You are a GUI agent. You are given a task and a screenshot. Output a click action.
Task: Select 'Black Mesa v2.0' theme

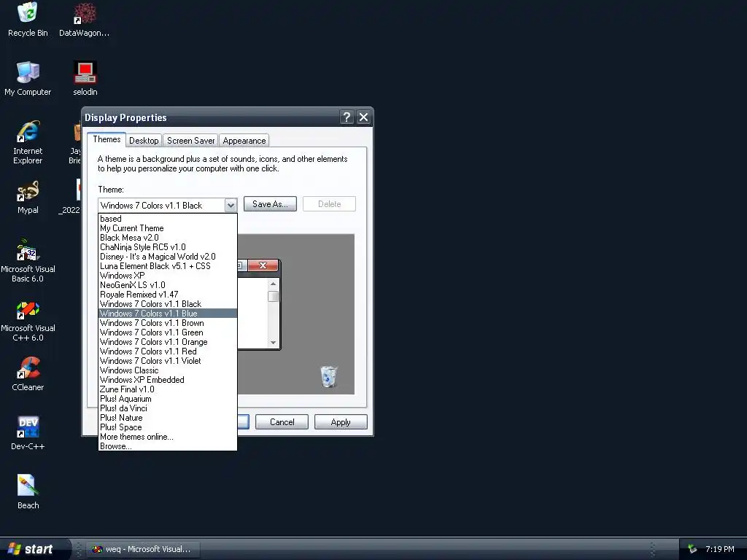(168, 238)
